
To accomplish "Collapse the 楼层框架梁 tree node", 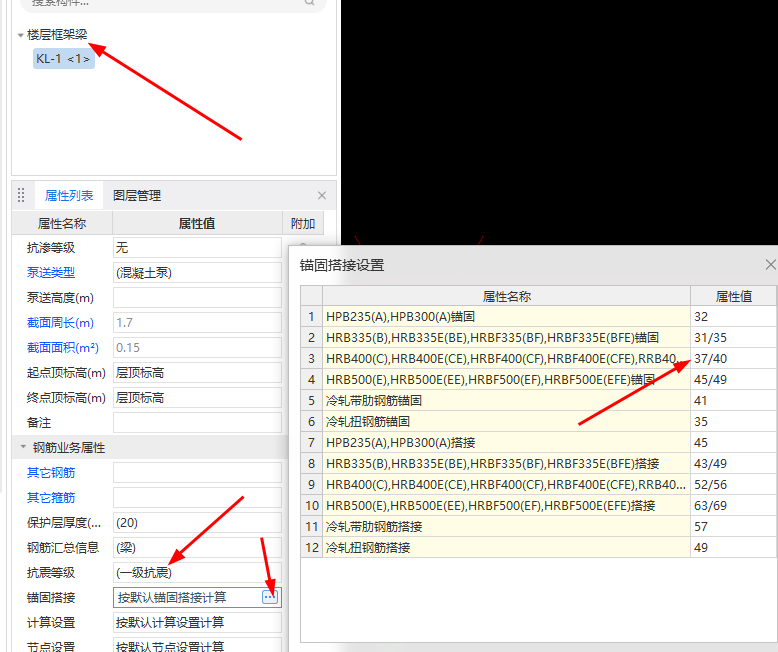I will [20, 35].
